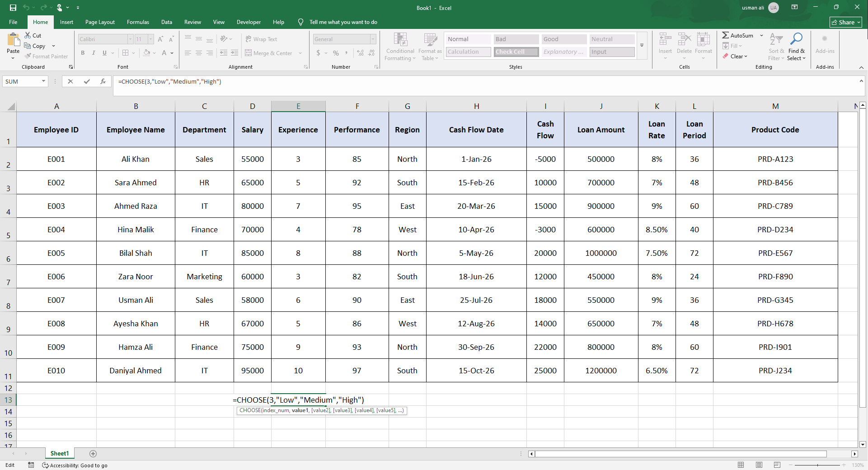Toggle Underline formatting
The width and height of the screenshot is (868, 470).
(x=104, y=53)
